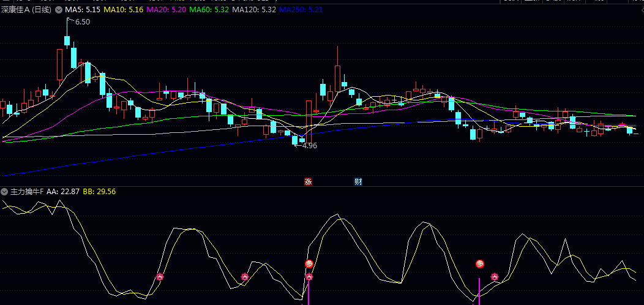Select the blue MA250 label

301,10
